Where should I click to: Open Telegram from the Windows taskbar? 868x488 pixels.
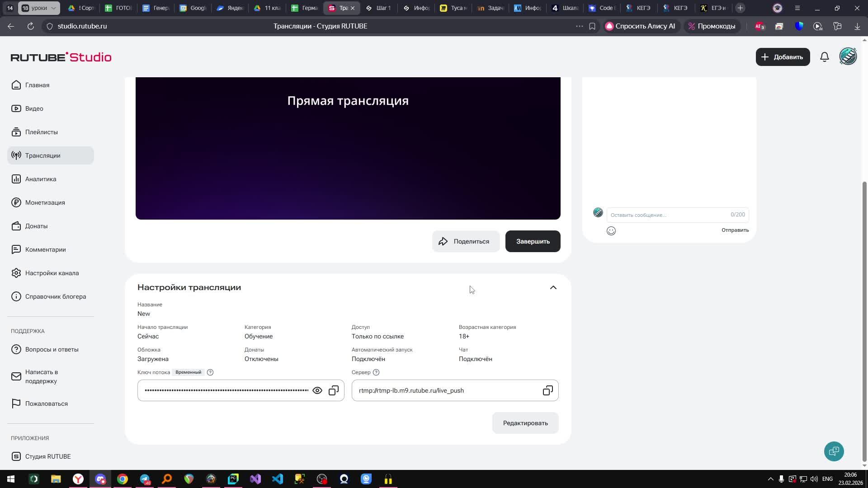145,479
